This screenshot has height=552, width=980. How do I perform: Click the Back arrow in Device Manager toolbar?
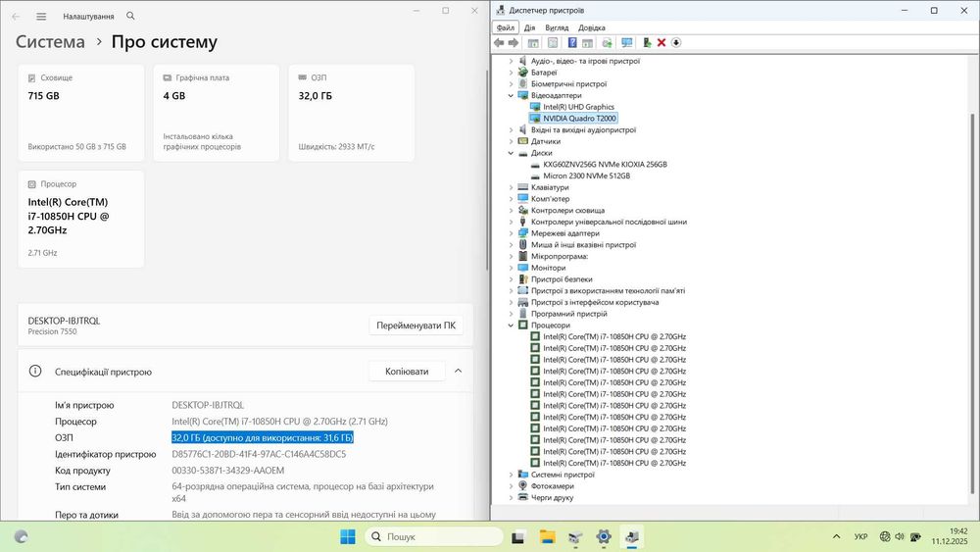(499, 42)
